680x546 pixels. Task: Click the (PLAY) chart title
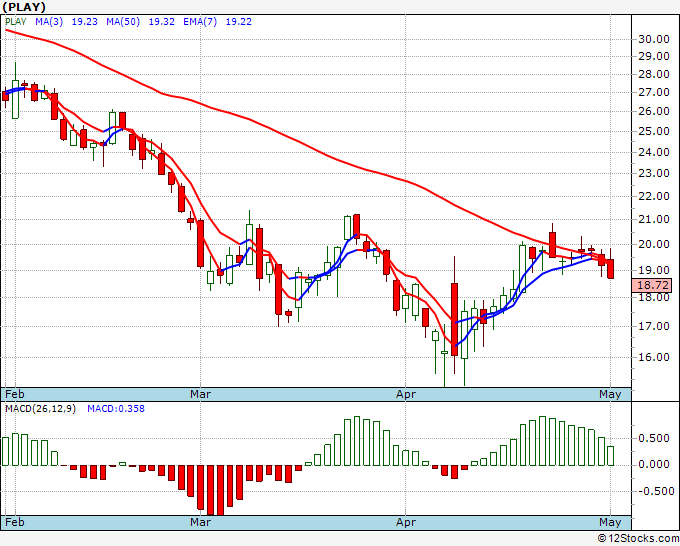point(24,7)
